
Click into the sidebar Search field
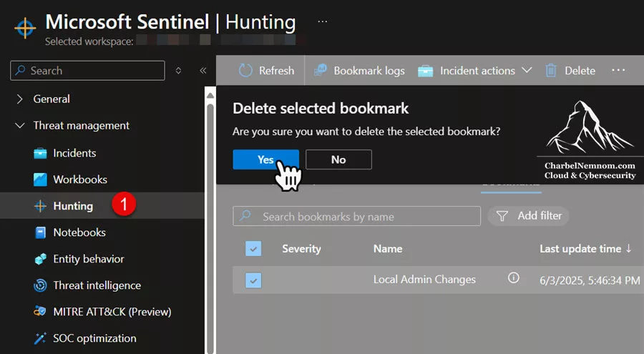click(87, 71)
